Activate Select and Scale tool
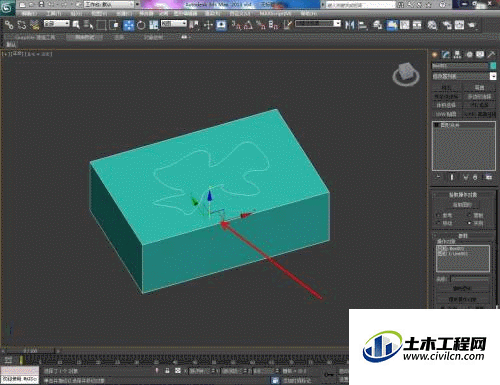The width and height of the screenshot is (500, 385). coord(153,25)
